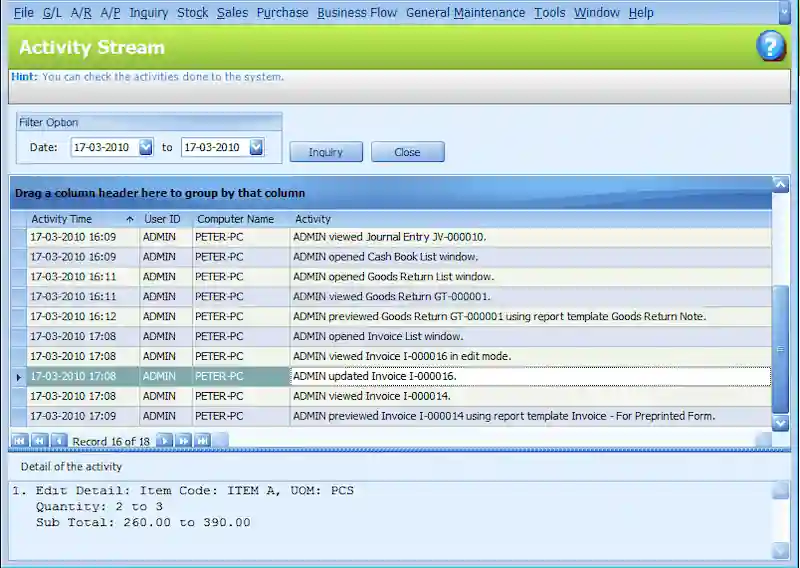Go to previous record navigator button
This screenshot has height=568, width=800.
pos(59,440)
